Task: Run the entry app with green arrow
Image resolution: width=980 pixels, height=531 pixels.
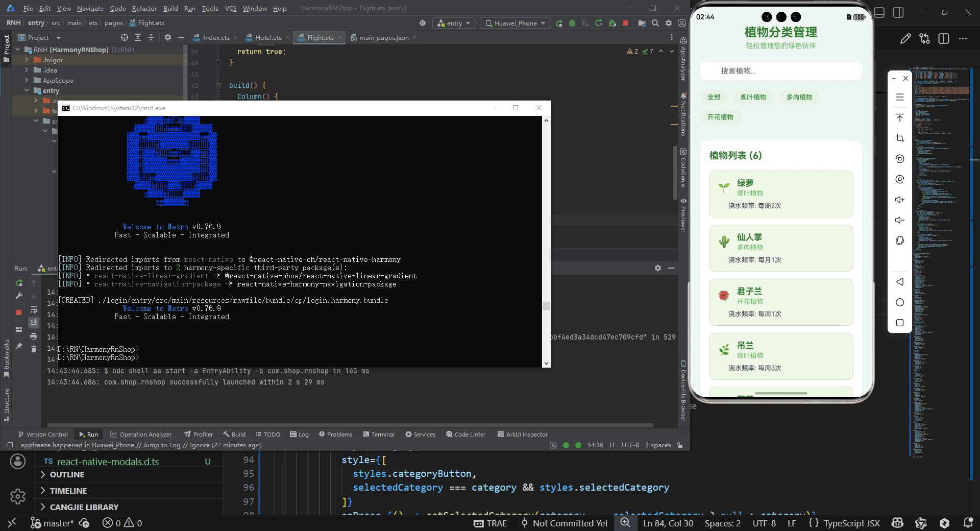Action: point(559,23)
